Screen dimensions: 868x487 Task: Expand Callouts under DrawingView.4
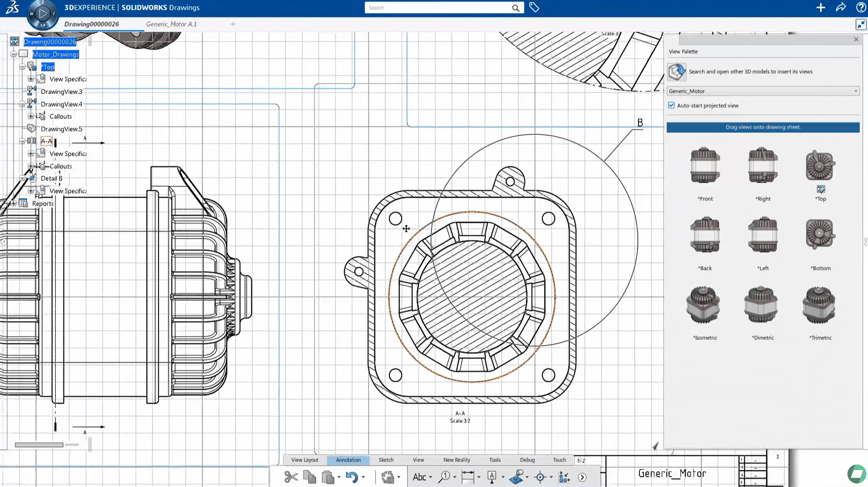31,116
